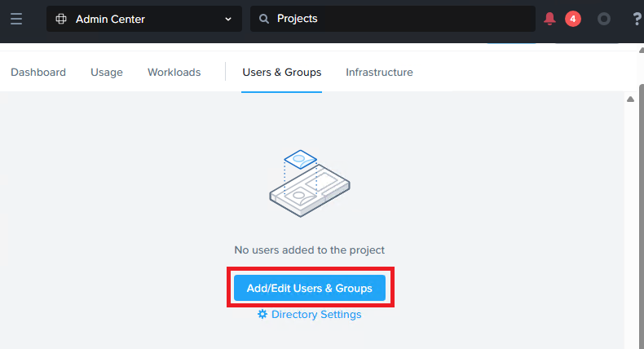Click the Directory Settings gear icon
Image resolution: width=644 pixels, height=349 pixels.
click(262, 315)
